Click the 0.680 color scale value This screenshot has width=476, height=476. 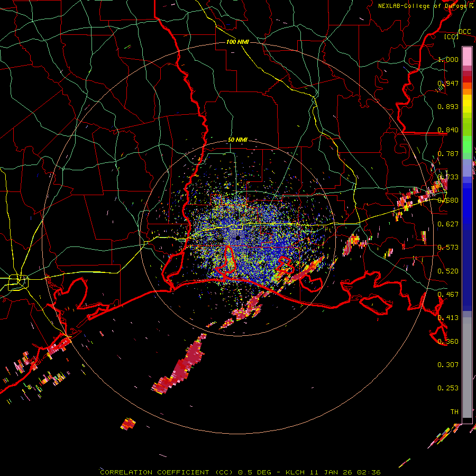click(448, 200)
